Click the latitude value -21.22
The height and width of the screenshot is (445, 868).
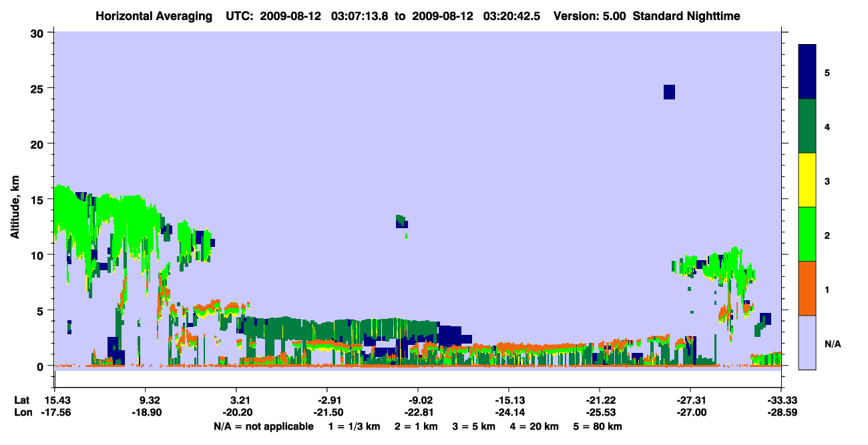(600, 400)
